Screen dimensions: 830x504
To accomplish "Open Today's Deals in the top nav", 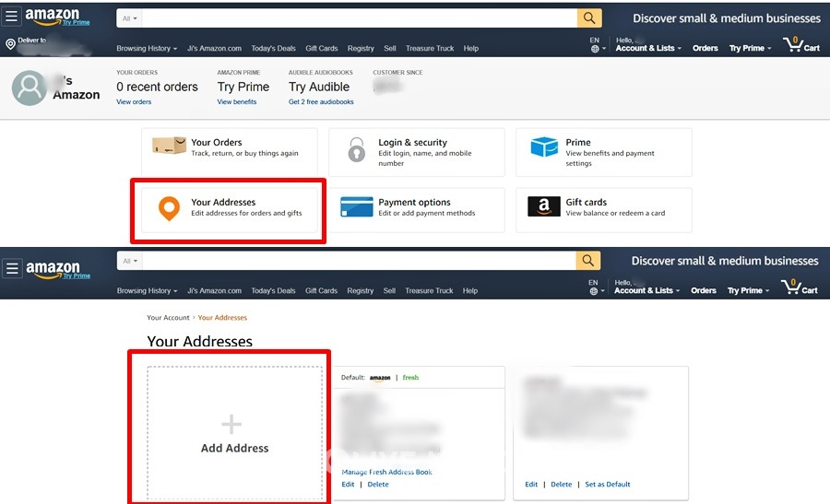I will point(273,48).
